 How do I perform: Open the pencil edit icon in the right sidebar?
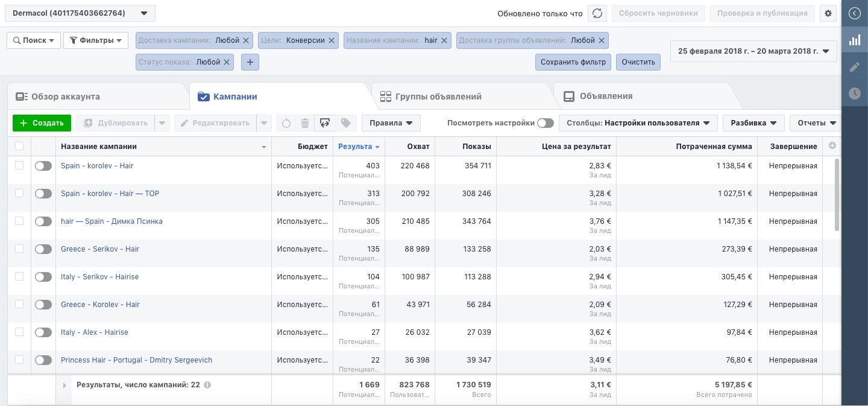tap(855, 67)
